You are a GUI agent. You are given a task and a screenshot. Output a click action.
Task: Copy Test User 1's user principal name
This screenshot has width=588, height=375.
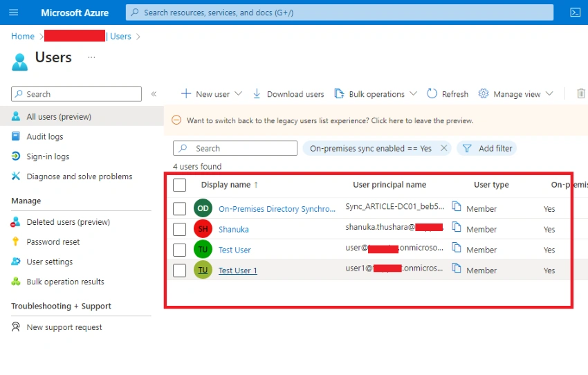457,268
